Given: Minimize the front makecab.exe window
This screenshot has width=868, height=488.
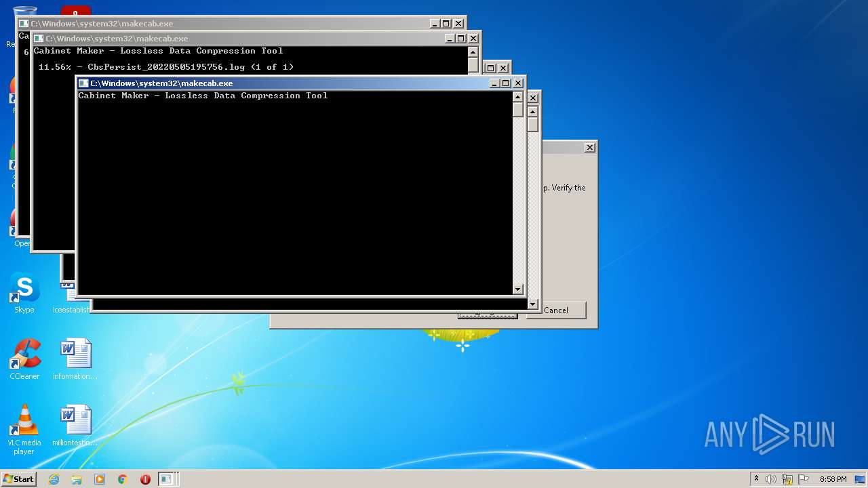Looking at the screenshot, I should pyautogui.click(x=495, y=83).
